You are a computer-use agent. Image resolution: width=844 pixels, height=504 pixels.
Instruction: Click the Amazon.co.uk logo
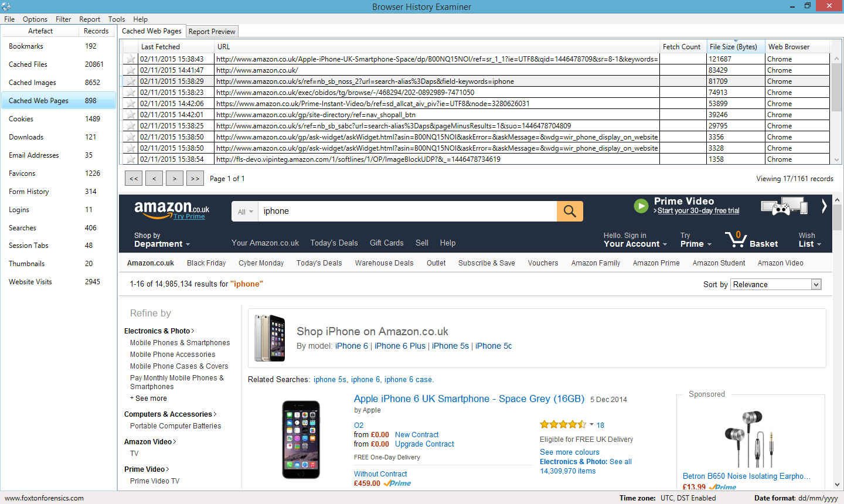coord(171,209)
